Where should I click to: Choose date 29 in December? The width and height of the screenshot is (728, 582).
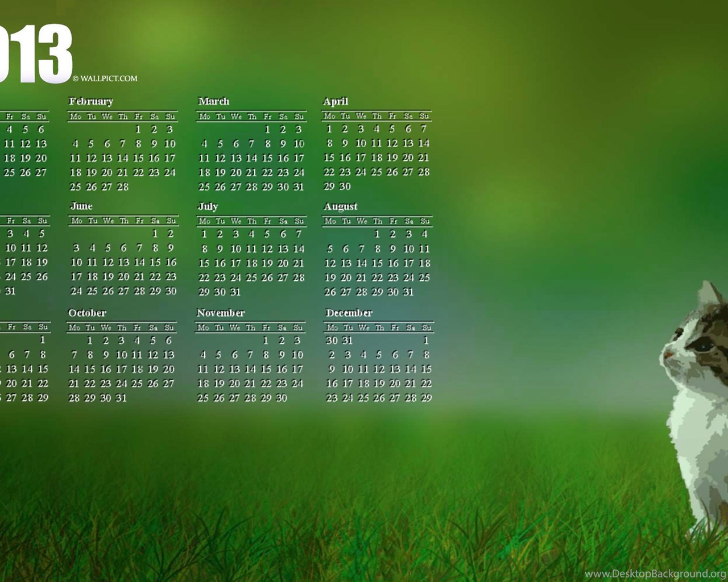point(427,398)
